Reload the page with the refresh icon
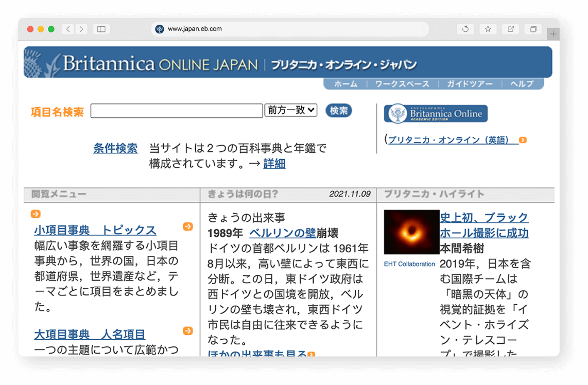588x385 pixels. (x=465, y=29)
